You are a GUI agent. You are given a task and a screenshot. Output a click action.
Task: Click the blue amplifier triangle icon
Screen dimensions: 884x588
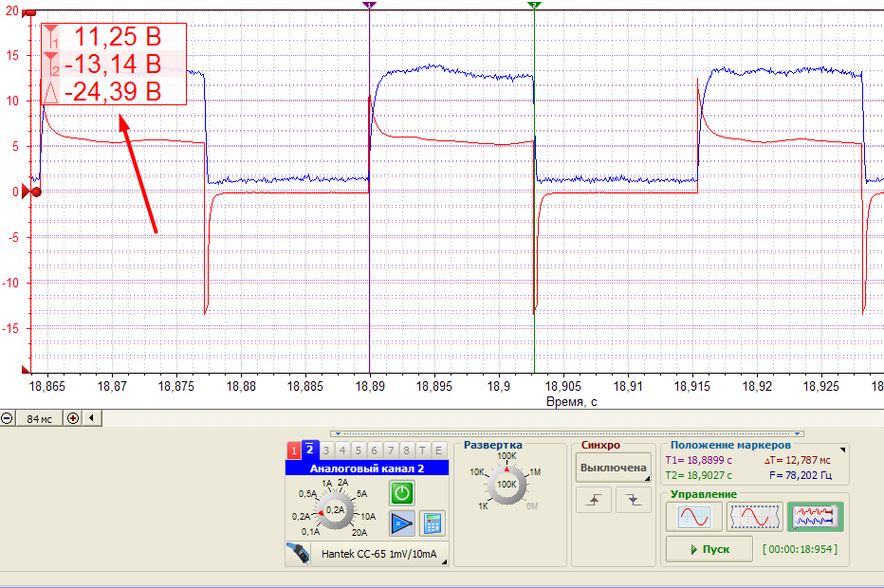click(x=401, y=524)
